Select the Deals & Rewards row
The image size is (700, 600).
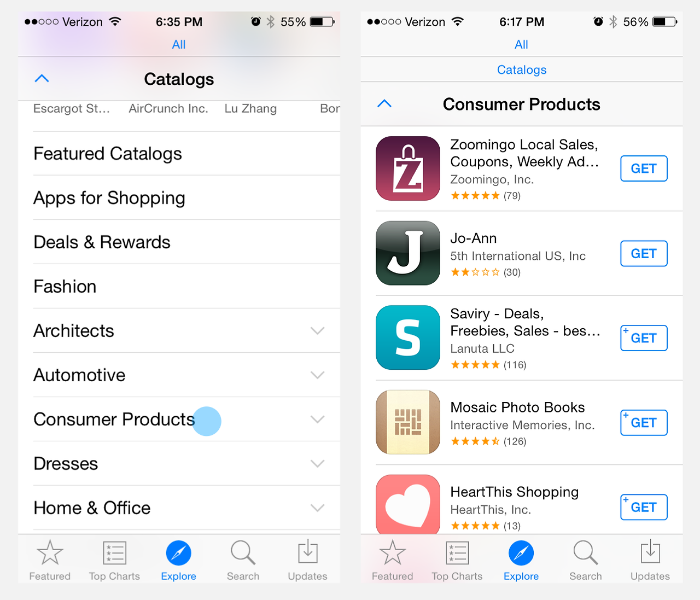click(x=186, y=242)
